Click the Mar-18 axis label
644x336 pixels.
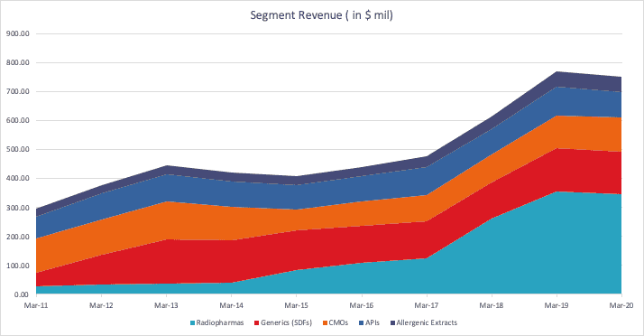pos(492,305)
